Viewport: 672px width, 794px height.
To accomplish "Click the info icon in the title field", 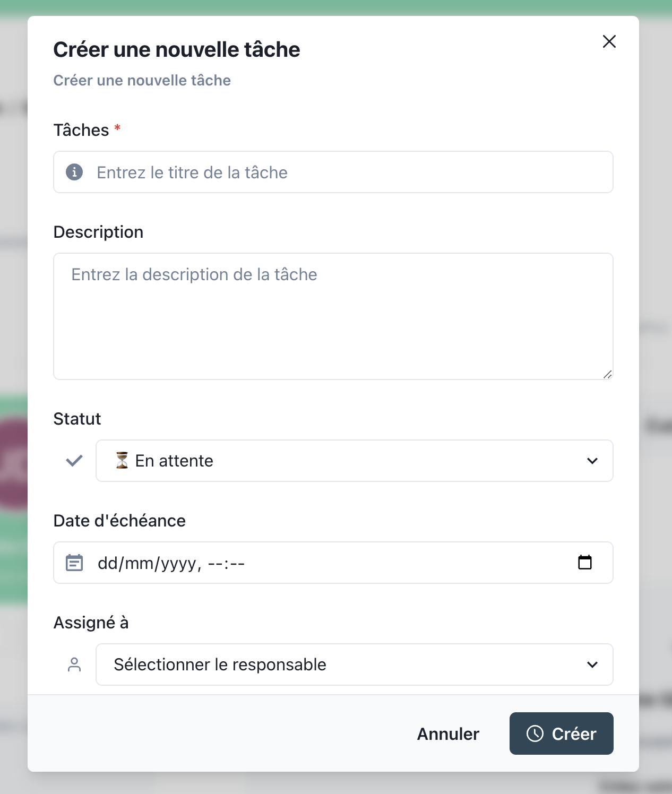I will 74,172.
